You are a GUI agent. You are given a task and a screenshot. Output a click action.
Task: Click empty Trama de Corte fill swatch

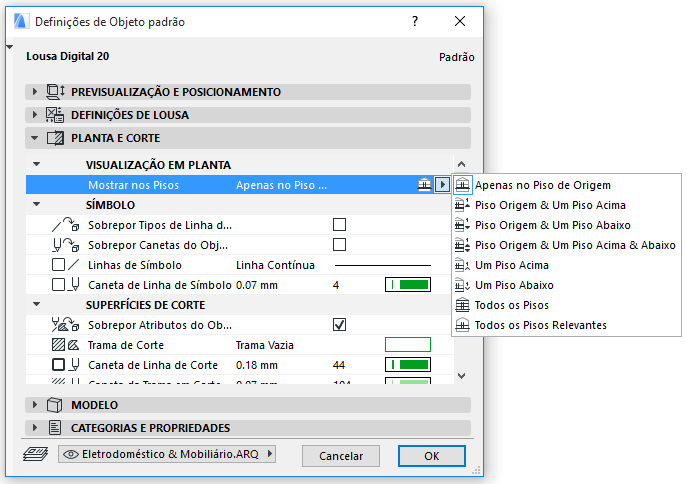(407, 345)
